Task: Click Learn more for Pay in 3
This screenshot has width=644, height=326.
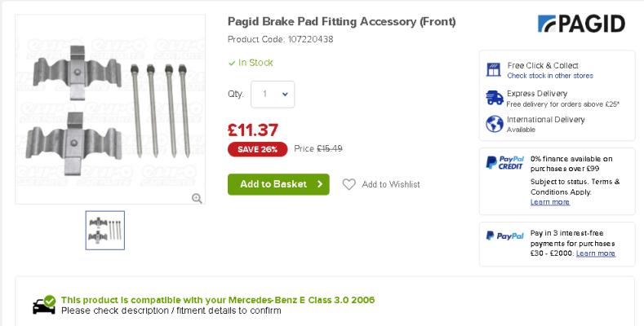Action: tap(595, 253)
